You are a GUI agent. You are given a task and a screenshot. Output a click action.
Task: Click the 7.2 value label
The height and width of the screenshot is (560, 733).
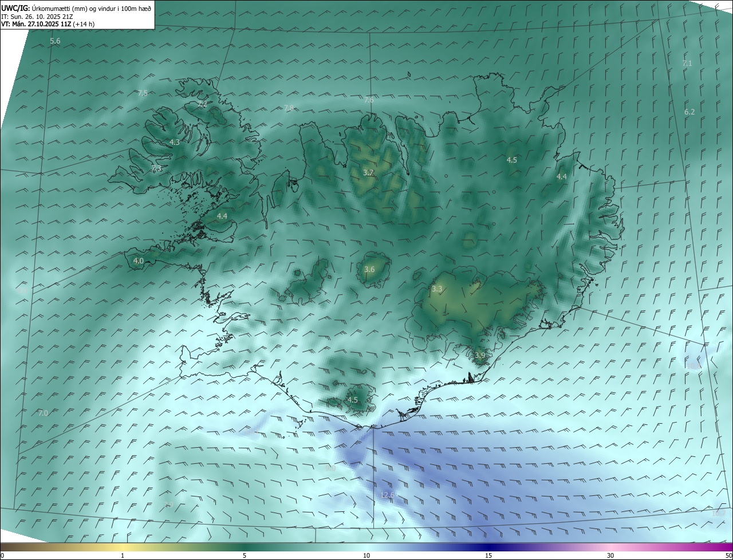click(202, 105)
